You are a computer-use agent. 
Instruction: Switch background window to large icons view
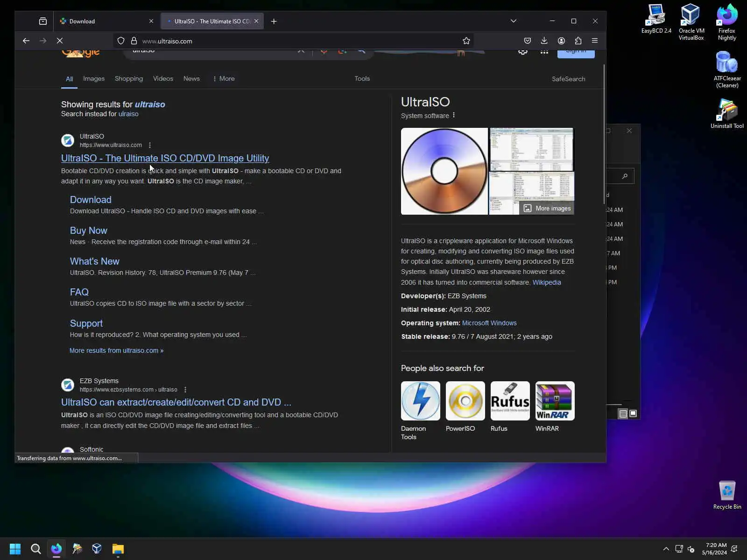(x=633, y=413)
